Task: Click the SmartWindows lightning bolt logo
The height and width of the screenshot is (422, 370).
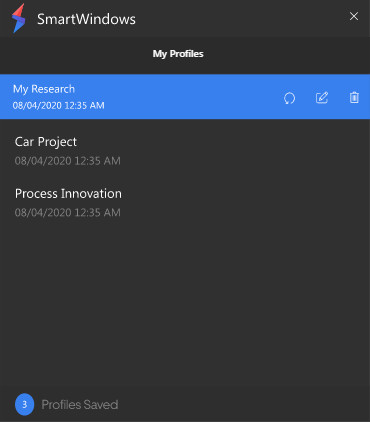Action: point(18,18)
